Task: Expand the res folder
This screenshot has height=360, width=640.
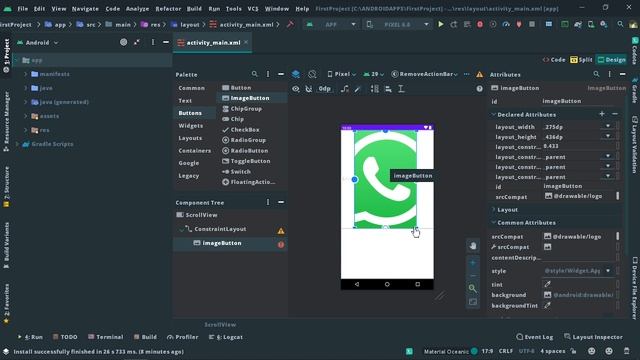Action: pos(26,130)
